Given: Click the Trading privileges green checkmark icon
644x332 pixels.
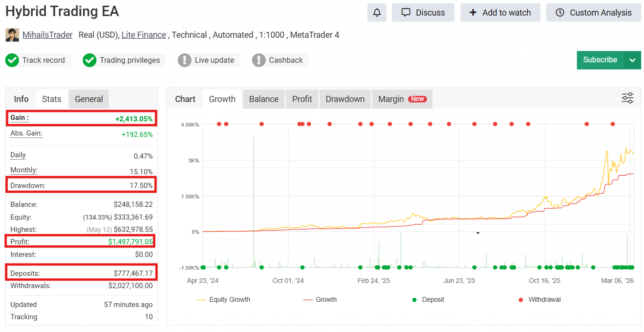Looking at the screenshot, I should (x=89, y=60).
